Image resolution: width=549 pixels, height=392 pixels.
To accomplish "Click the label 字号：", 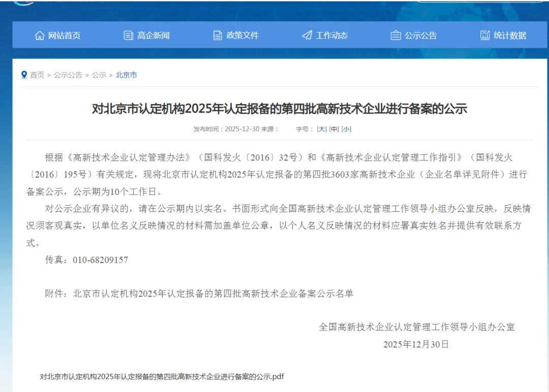I will tap(304, 129).
